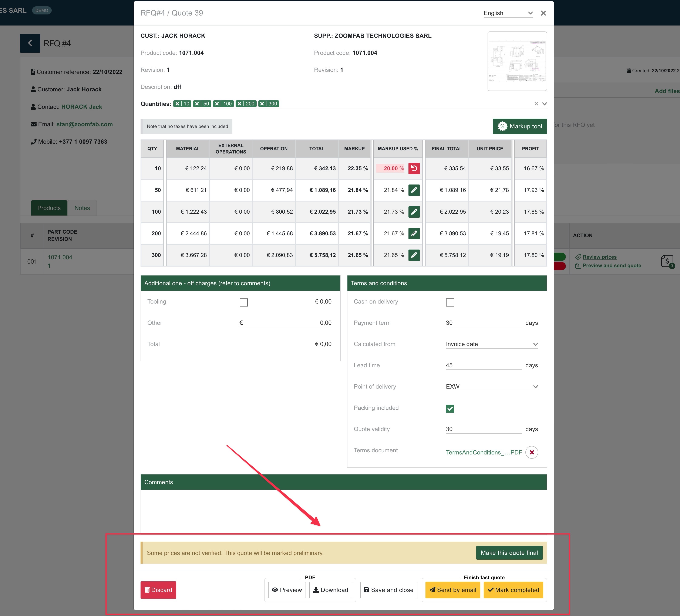Open the drawing thumbnail preview

[517, 61]
